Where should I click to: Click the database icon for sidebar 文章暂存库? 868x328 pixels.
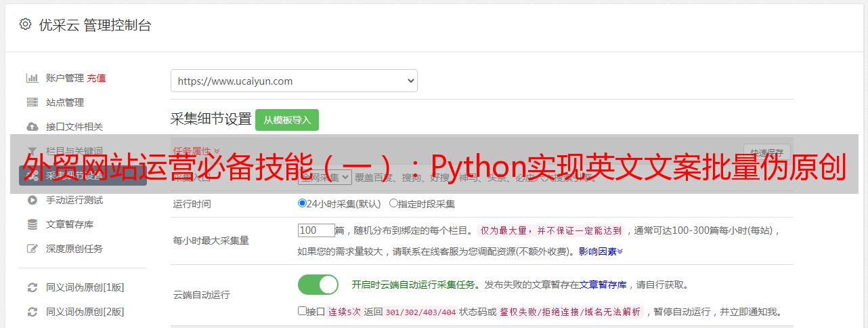click(x=32, y=224)
